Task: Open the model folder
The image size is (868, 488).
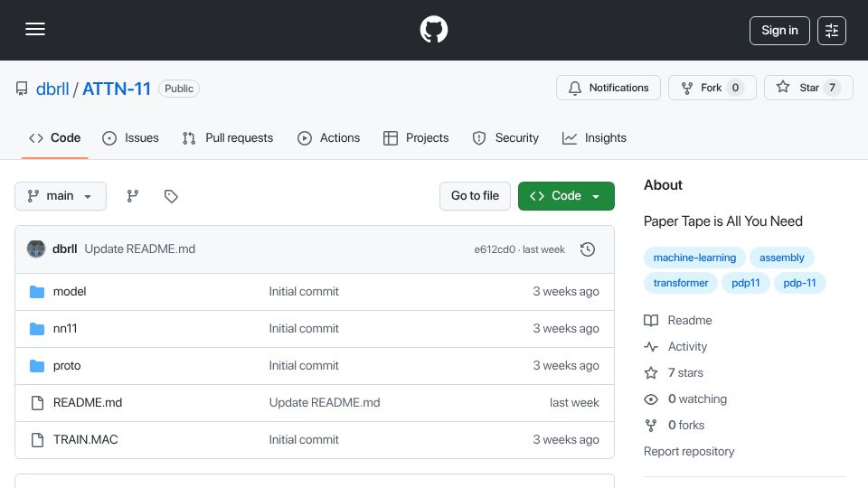Action: click(x=70, y=292)
